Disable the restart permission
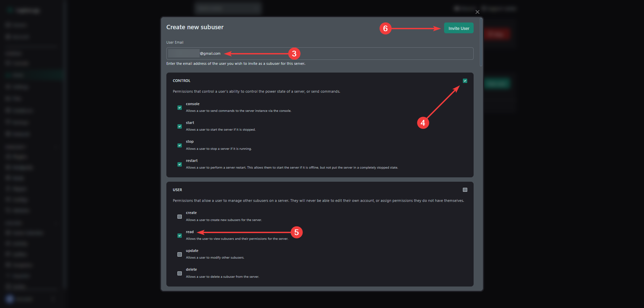This screenshot has height=308, width=644. pyautogui.click(x=179, y=164)
